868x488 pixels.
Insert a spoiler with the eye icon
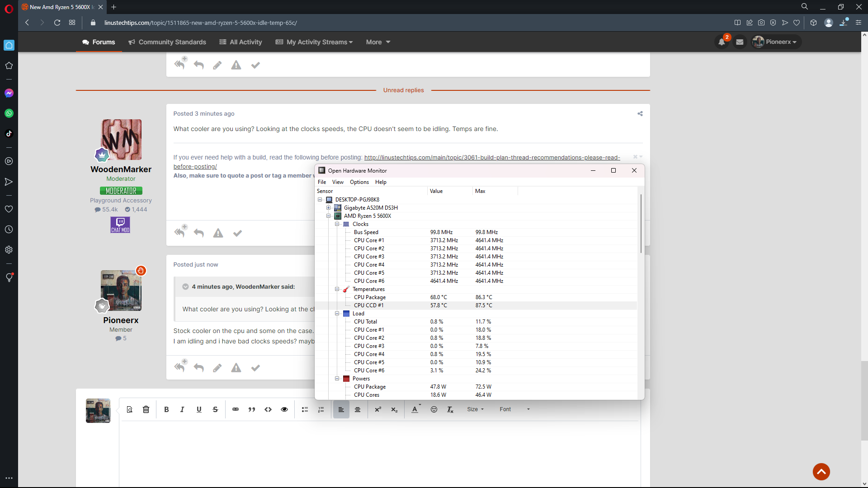tap(284, 409)
